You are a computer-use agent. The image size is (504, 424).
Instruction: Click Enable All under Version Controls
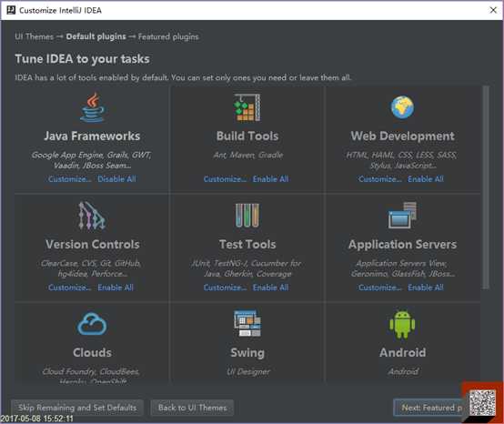click(x=116, y=288)
